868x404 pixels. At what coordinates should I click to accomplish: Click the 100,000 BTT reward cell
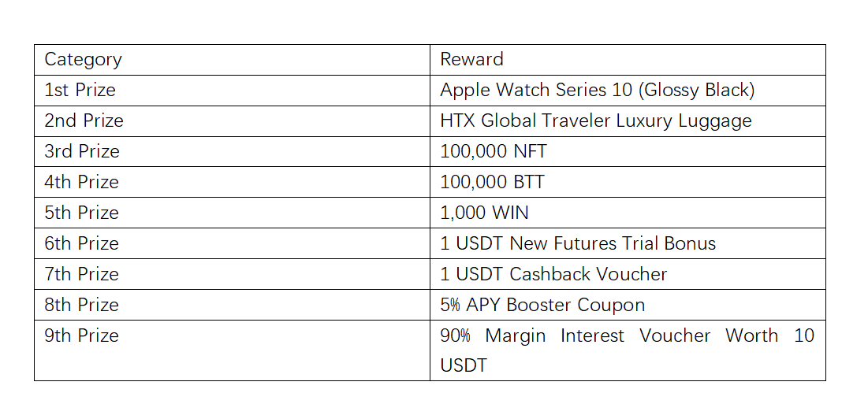(492, 183)
